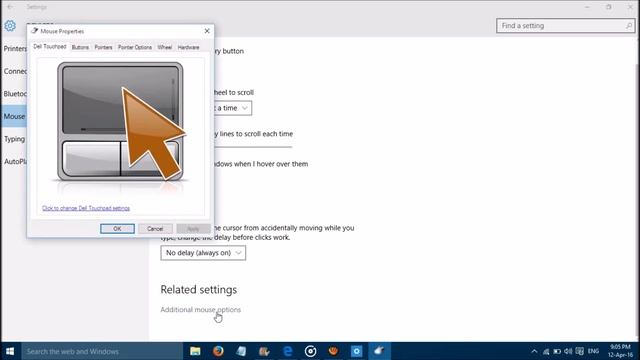640x360 pixels.
Task: Open Microsoft Edge from the taskbar
Action: pyautogui.click(x=287, y=351)
